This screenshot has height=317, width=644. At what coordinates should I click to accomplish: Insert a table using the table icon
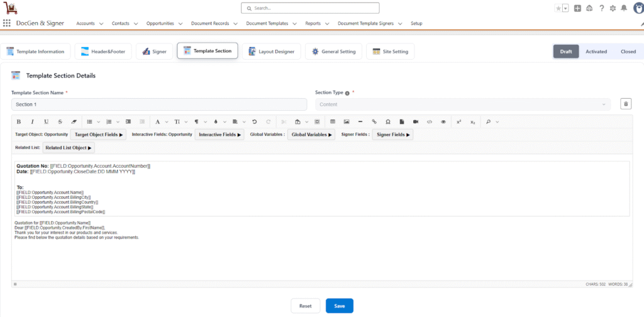(332, 121)
